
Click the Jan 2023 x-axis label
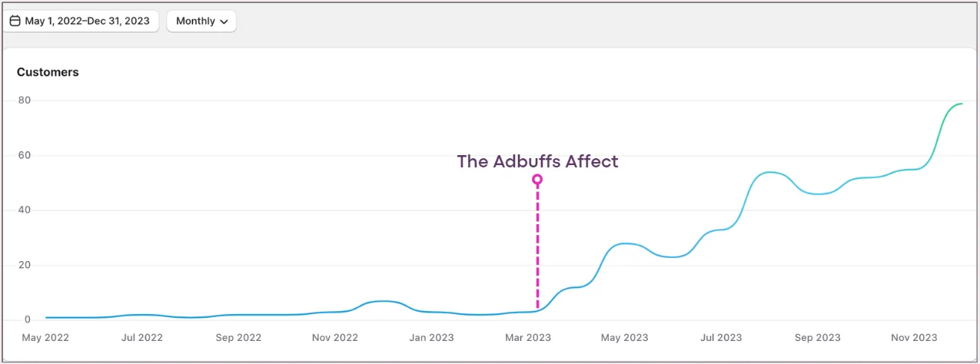pyautogui.click(x=432, y=337)
